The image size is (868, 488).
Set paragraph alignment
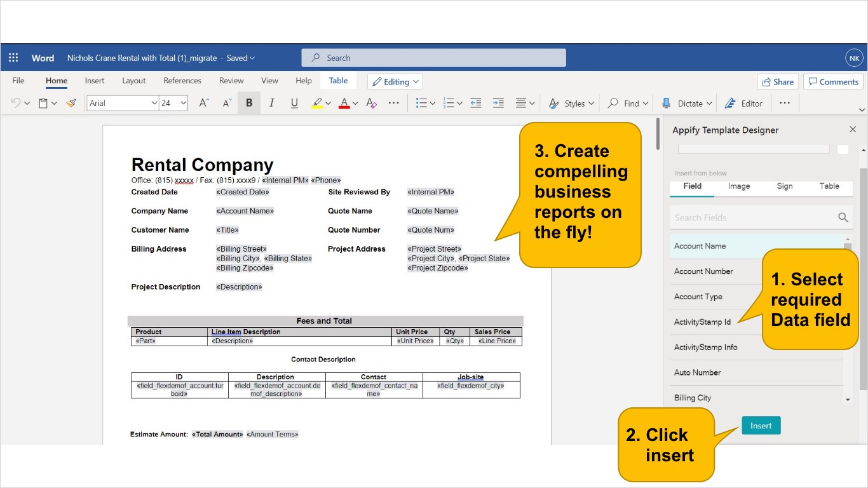[x=521, y=103]
